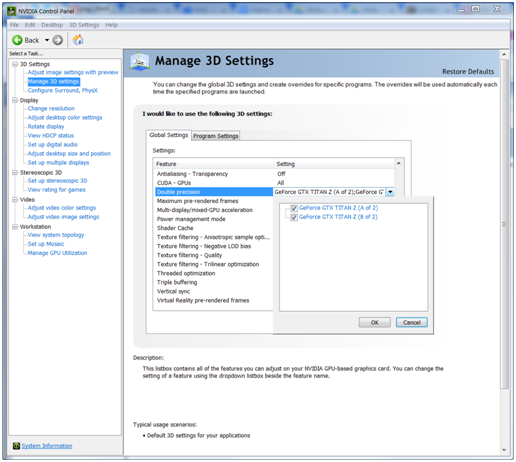
Task: Uncheck GeForce GTX TITAN Z (B of 2)
Action: 294,217
